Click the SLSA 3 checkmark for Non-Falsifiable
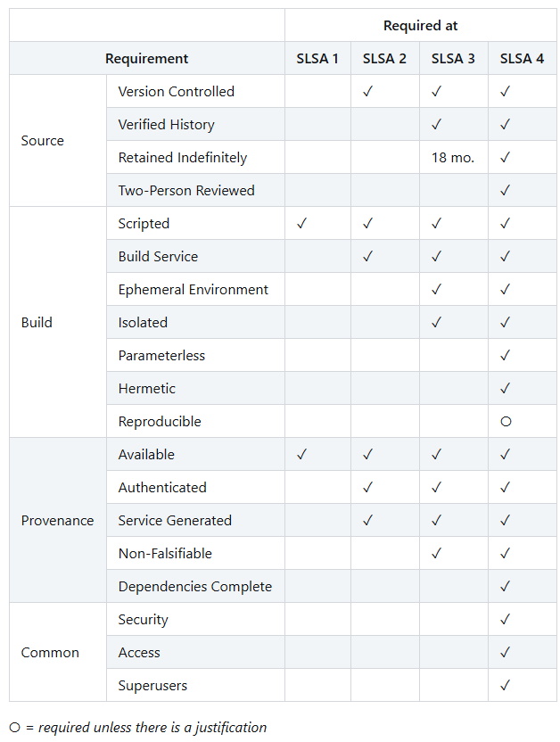560x742 pixels. coord(436,554)
